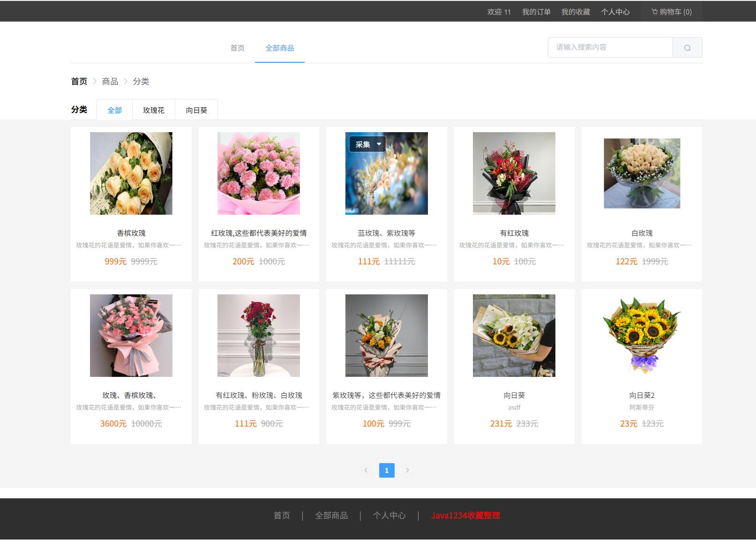Click the 3600元 price

click(x=113, y=424)
